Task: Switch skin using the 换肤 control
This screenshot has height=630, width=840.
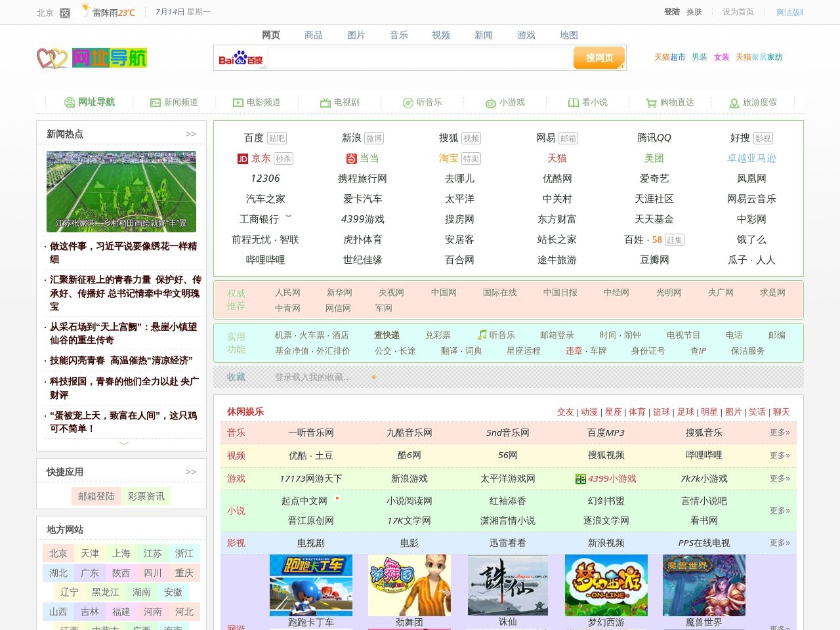Action: point(696,12)
